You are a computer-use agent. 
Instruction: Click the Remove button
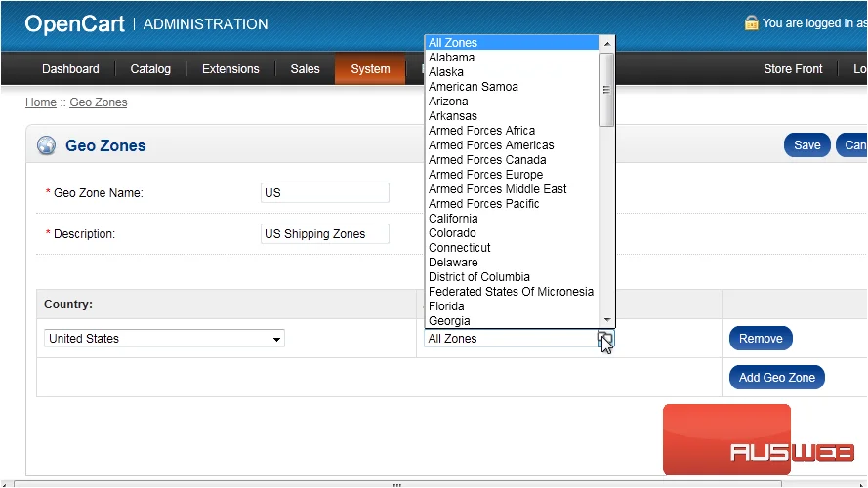pos(761,338)
